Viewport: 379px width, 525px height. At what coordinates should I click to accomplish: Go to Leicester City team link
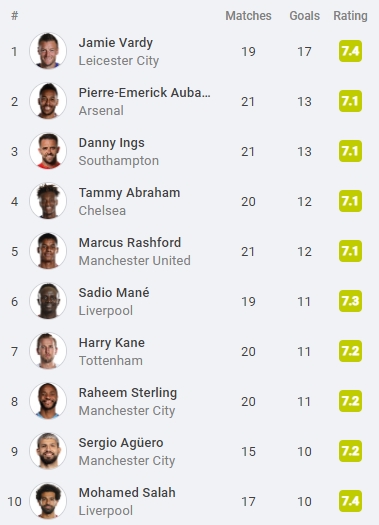tap(119, 61)
